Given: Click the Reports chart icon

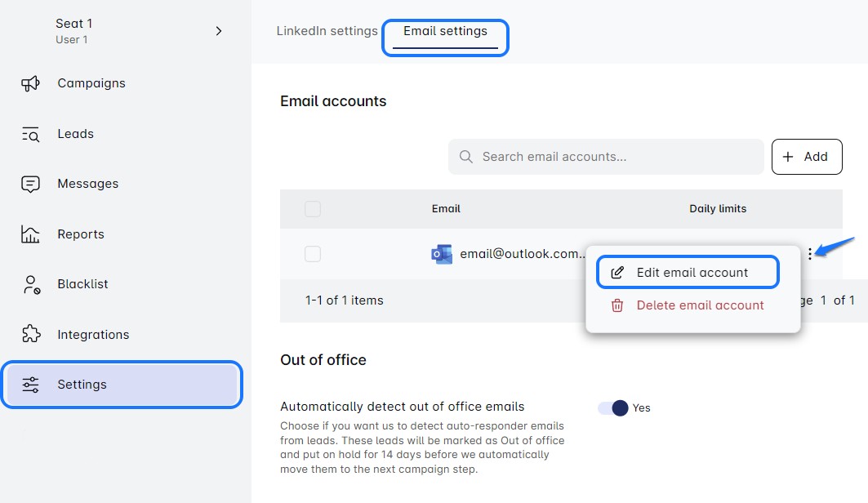Looking at the screenshot, I should [x=30, y=234].
